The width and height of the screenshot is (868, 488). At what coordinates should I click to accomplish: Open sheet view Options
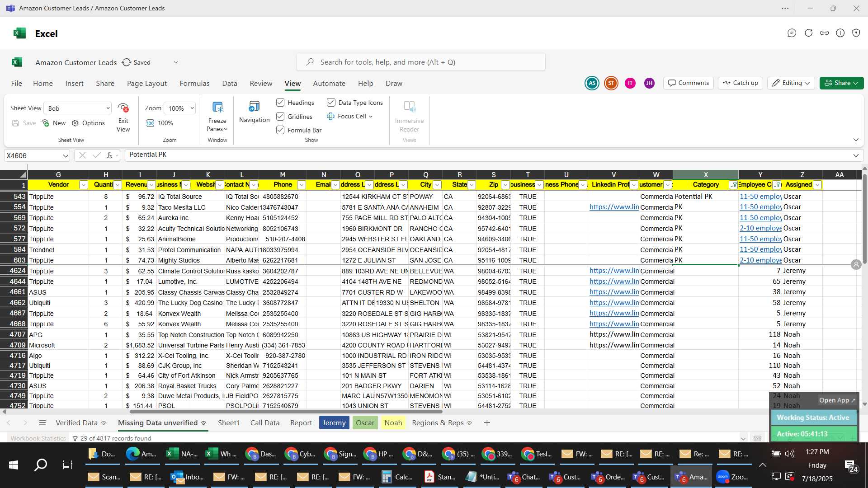[x=88, y=123]
